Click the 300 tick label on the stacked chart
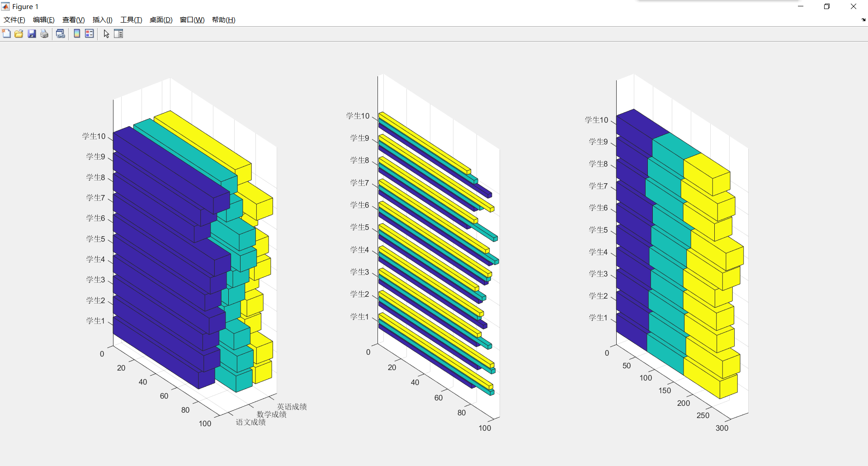Image resolution: width=868 pixels, height=466 pixels. click(722, 428)
